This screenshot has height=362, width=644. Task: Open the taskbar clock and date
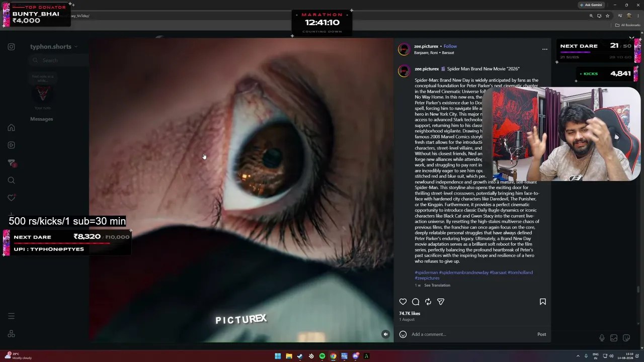click(625, 356)
